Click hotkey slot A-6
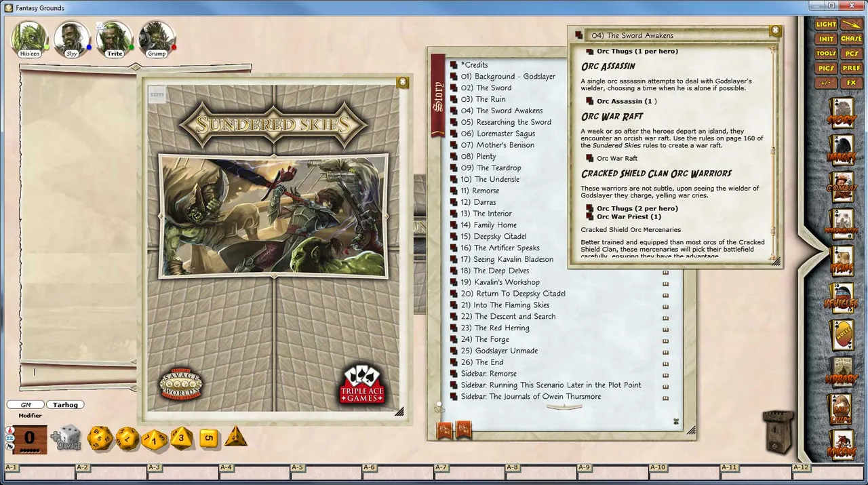Screen dimensions: 868x485 (x=398, y=471)
